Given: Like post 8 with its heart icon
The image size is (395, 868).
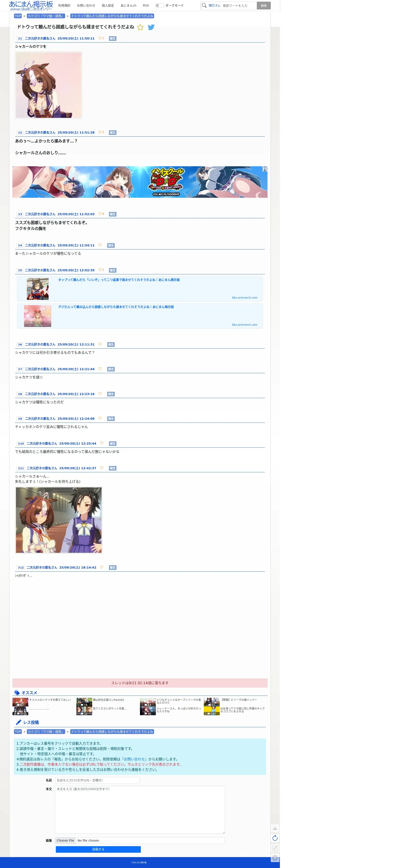Looking at the screenshot, I should click(100, 394).
